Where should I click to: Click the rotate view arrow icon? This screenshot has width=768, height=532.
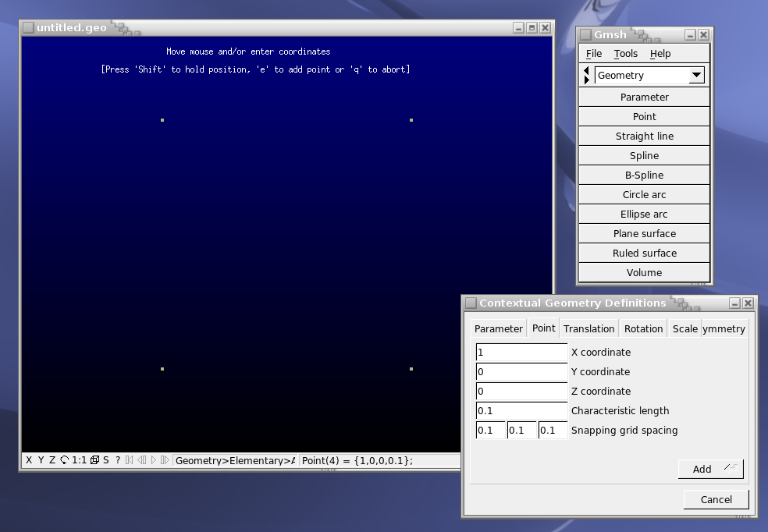64,460
